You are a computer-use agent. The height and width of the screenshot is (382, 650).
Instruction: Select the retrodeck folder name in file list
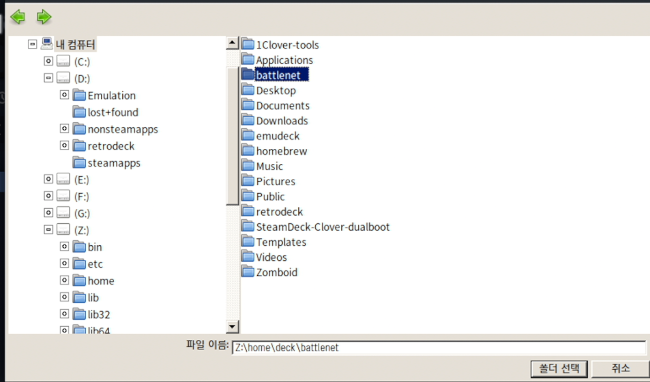(x=279, y=212)
